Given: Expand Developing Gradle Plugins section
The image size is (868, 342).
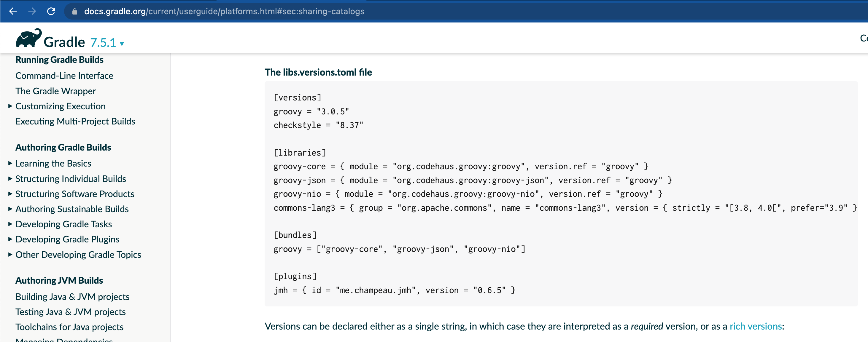Looking at the screenshot, I should [x=10, y=239].
